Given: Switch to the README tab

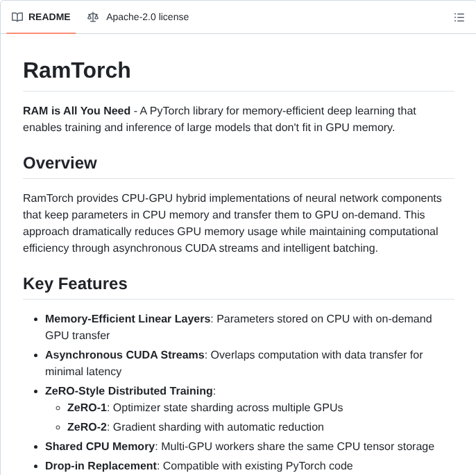Looking at the screenshot, I should (49, 17).
